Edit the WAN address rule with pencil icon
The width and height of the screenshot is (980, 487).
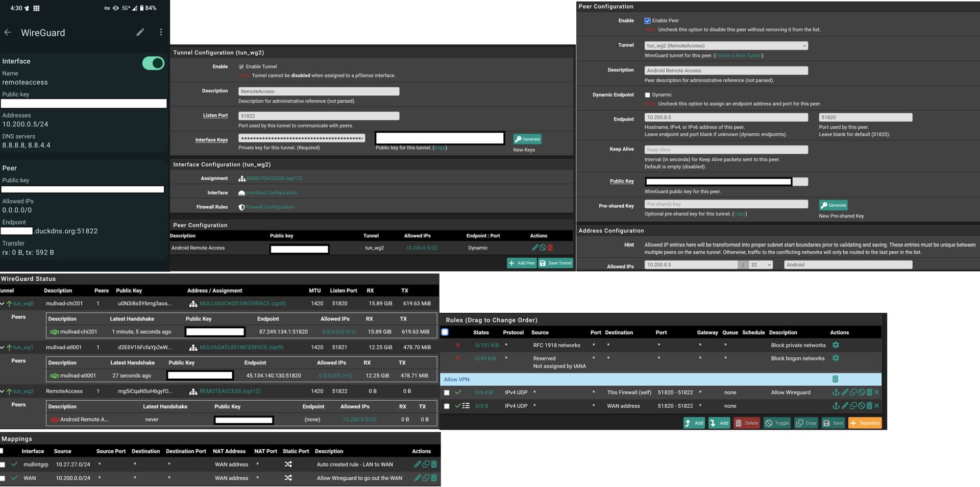pos(845,406)
